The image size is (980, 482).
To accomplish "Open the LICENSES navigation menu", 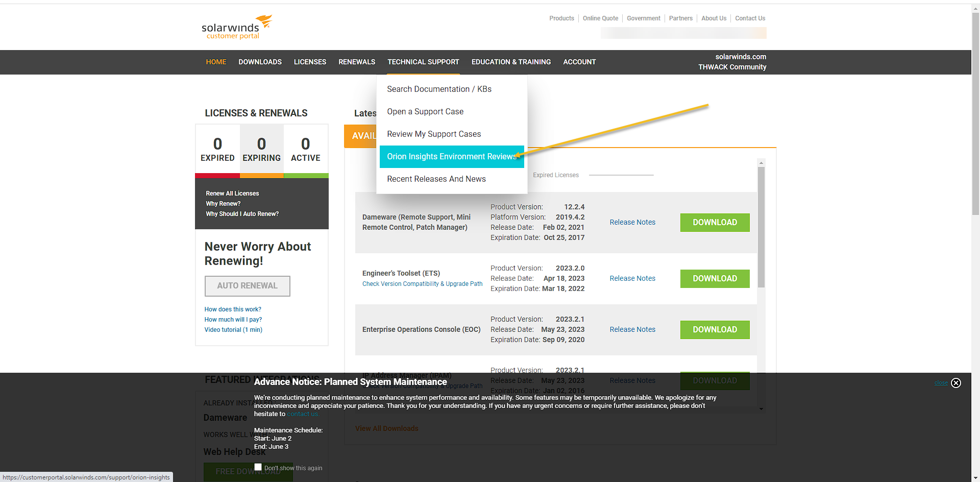I will 310,62.
